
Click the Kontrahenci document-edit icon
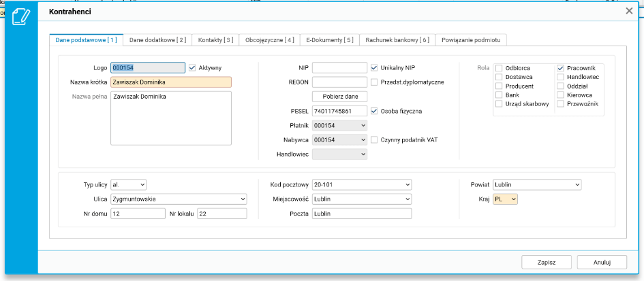pyautogui.click(x=21, y=16)
